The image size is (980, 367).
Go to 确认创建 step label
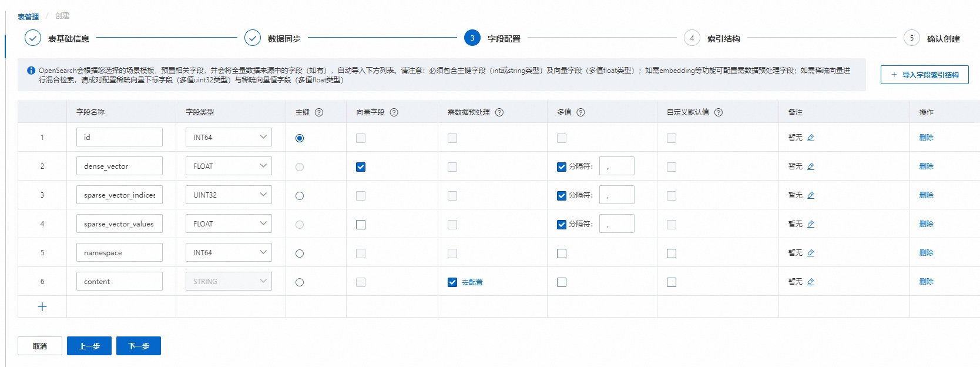[944, 39]
